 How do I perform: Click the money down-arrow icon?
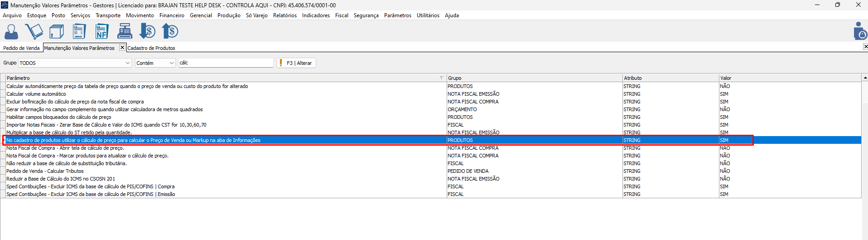147,32
